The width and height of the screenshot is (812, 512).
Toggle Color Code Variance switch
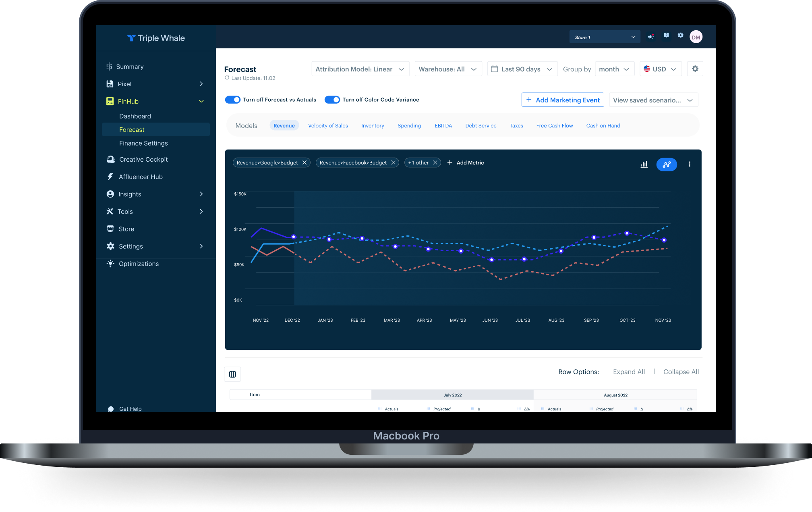[x=332, y=100]
